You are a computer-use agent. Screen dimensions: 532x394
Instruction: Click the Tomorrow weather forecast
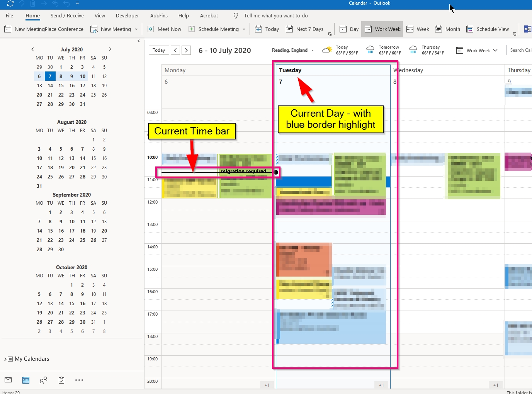383,50
